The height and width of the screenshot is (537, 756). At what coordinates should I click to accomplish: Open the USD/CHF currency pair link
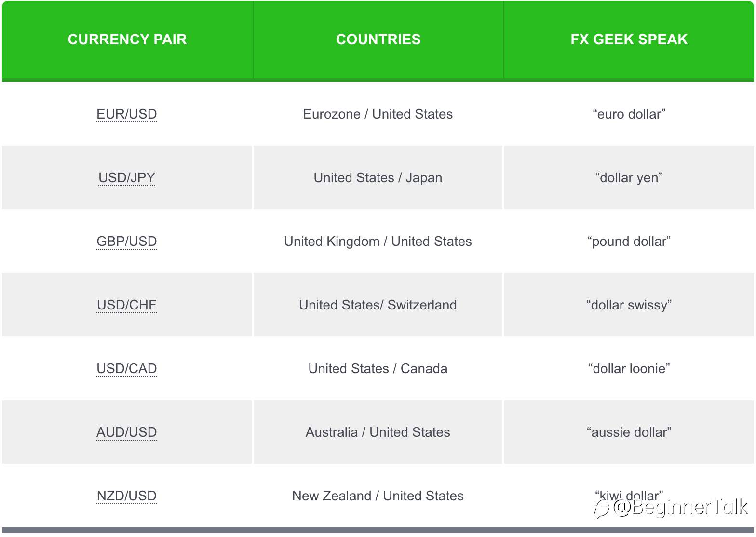click(x=127, y=305)
